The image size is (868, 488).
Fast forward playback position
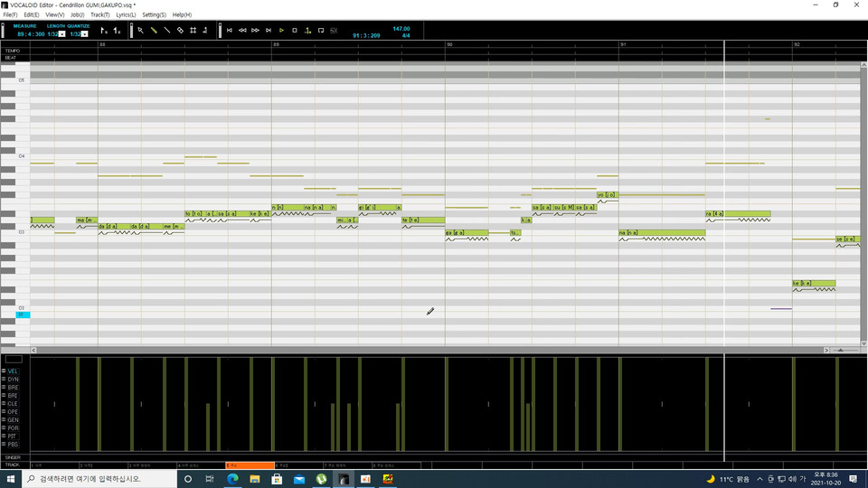255,31
